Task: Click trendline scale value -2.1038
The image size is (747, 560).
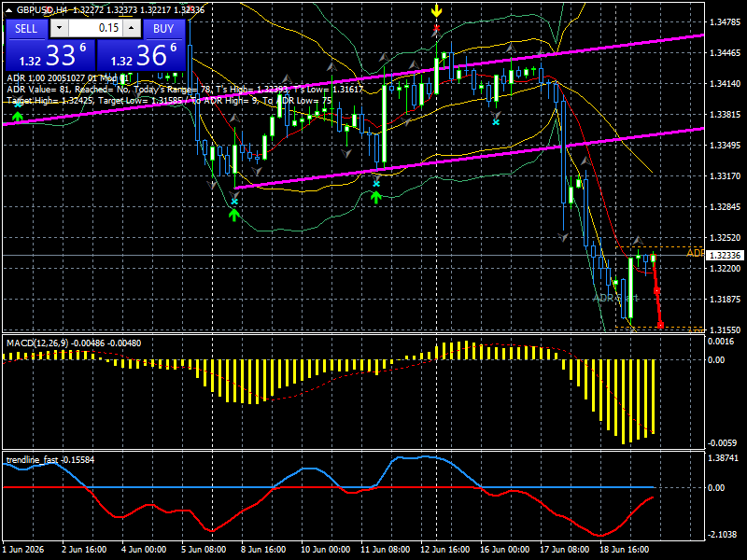Action: click(723, 535)
